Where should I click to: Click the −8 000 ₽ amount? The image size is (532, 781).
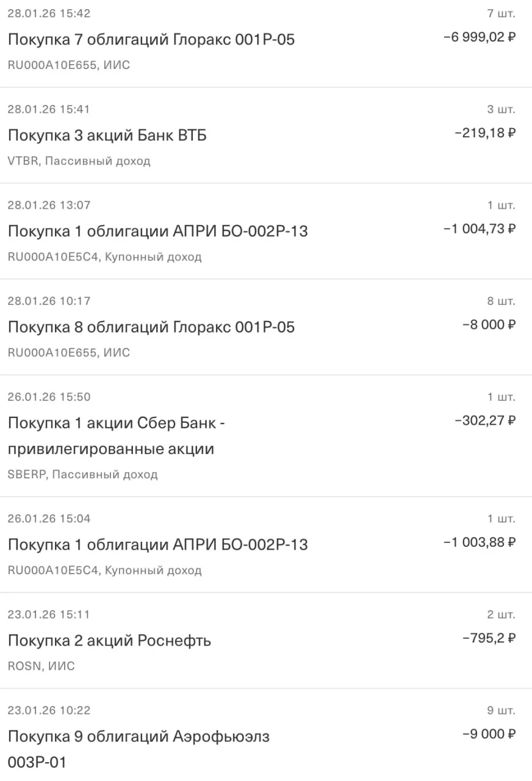(489, 325)
